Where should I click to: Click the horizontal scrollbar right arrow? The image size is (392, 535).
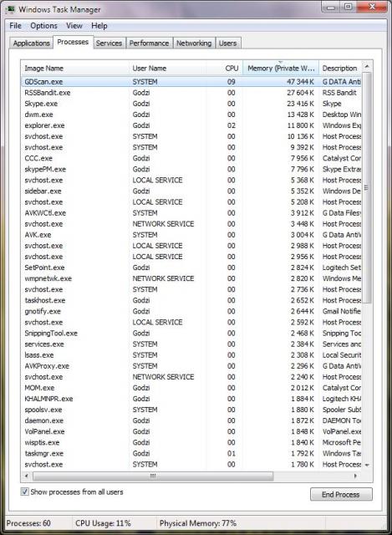[355, 476]
